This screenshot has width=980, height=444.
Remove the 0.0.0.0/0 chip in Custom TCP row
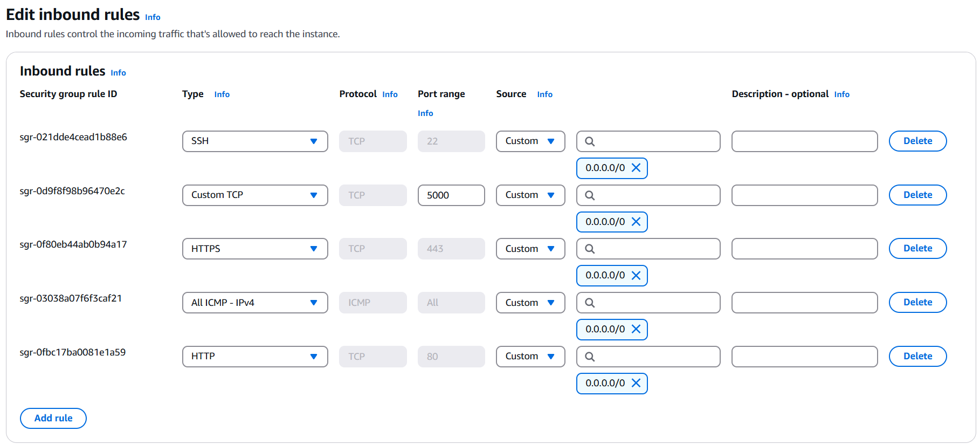click(x=636, y=222)
